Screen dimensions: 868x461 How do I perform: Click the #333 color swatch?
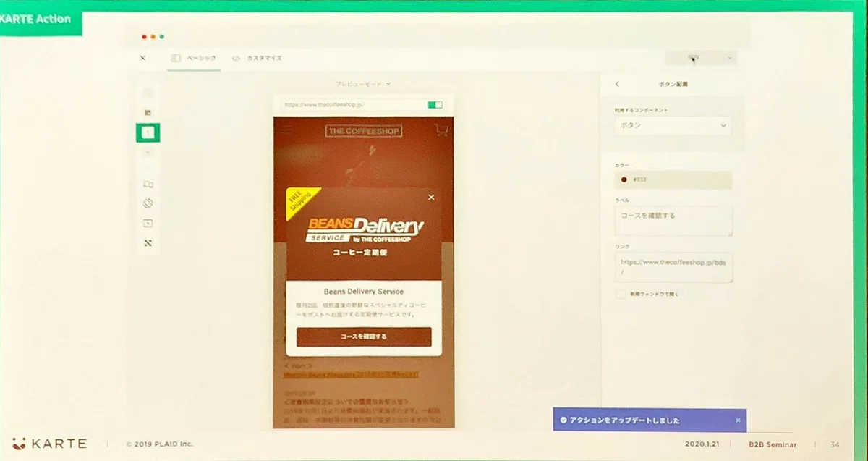(x=624, y=179)
